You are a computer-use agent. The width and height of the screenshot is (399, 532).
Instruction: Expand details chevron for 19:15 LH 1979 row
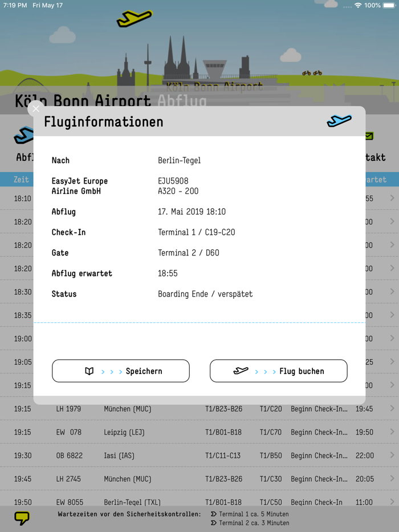[x=392, y=408]
